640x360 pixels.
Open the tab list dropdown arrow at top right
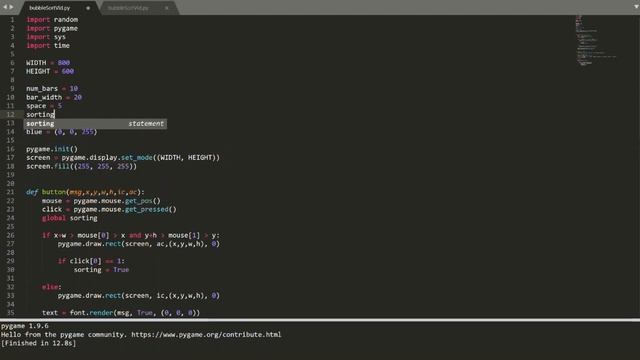(x=636, y=7)
